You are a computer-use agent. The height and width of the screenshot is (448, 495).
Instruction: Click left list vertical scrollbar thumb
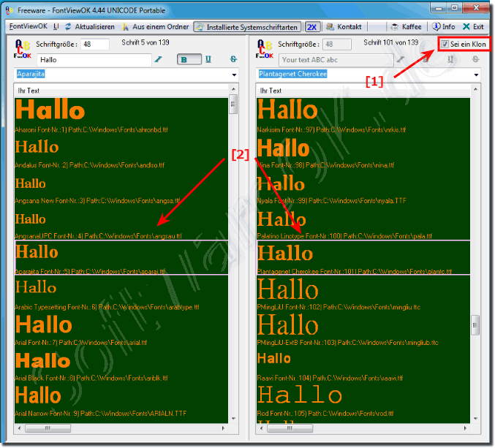pyautogui.click(x=233, y=104)
